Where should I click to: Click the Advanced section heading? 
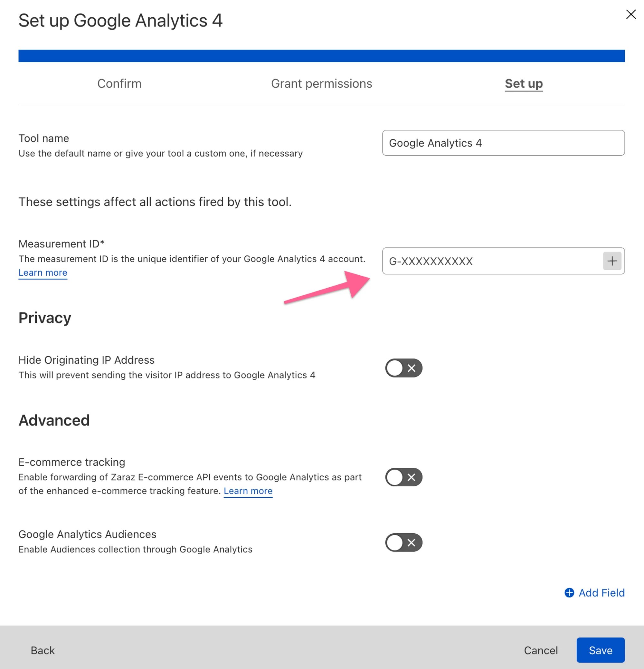coord(54,420)
